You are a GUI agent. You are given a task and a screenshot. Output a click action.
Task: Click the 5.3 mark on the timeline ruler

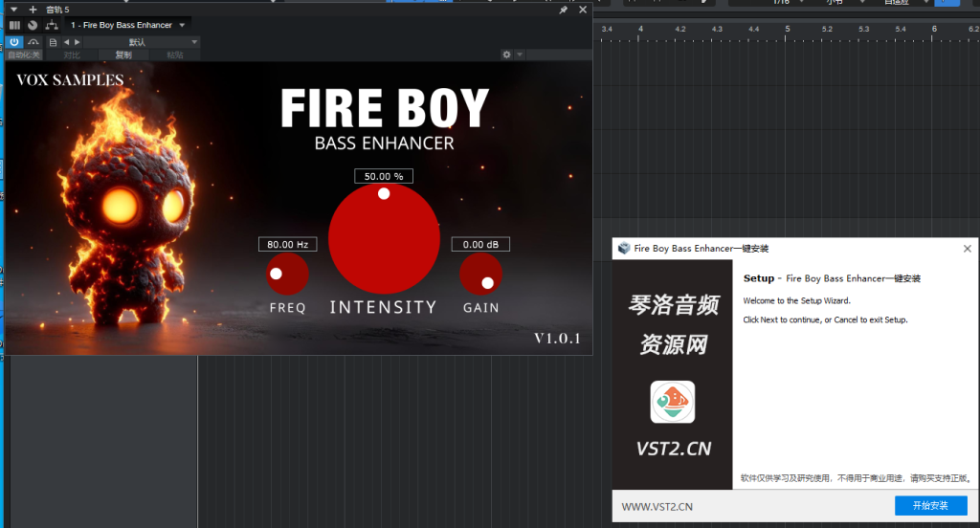864,29
